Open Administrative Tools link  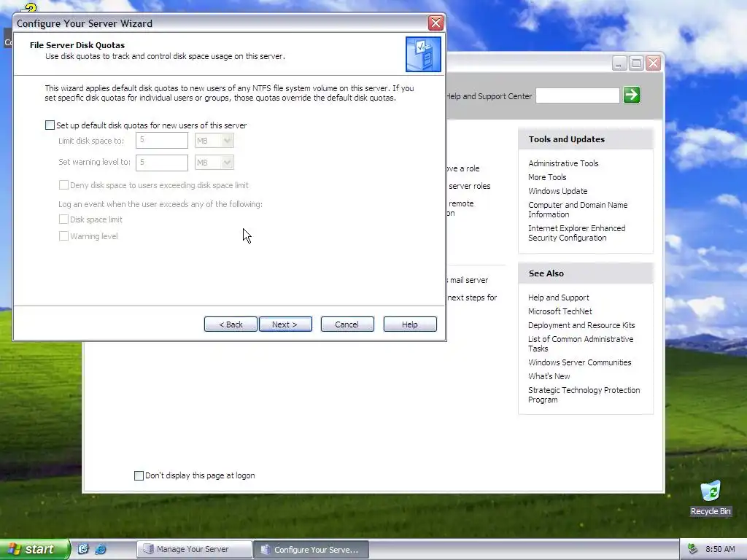563,163
